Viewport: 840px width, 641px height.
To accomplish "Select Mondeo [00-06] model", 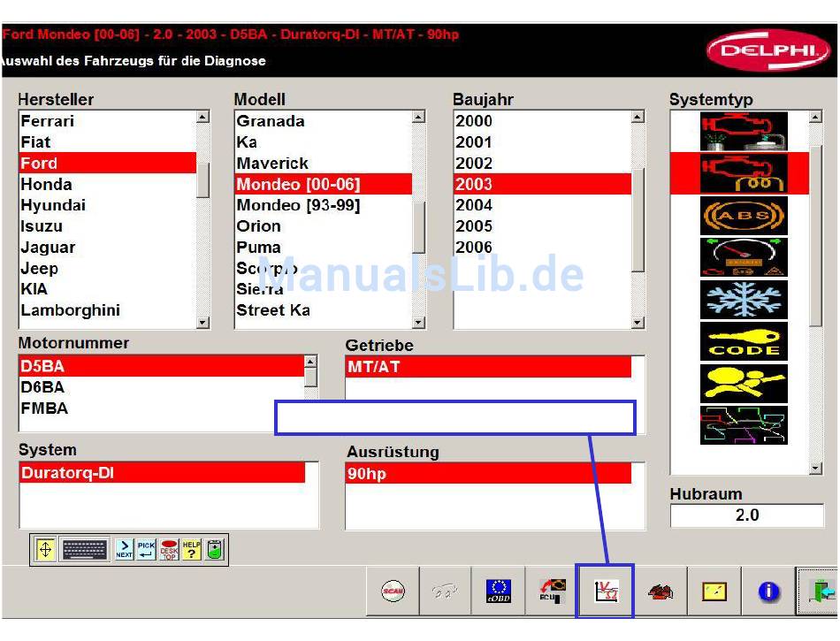I will [324, 184].
